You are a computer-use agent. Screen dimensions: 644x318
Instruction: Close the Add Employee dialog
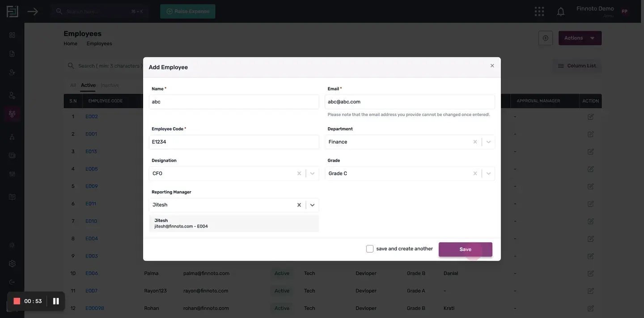492,66
